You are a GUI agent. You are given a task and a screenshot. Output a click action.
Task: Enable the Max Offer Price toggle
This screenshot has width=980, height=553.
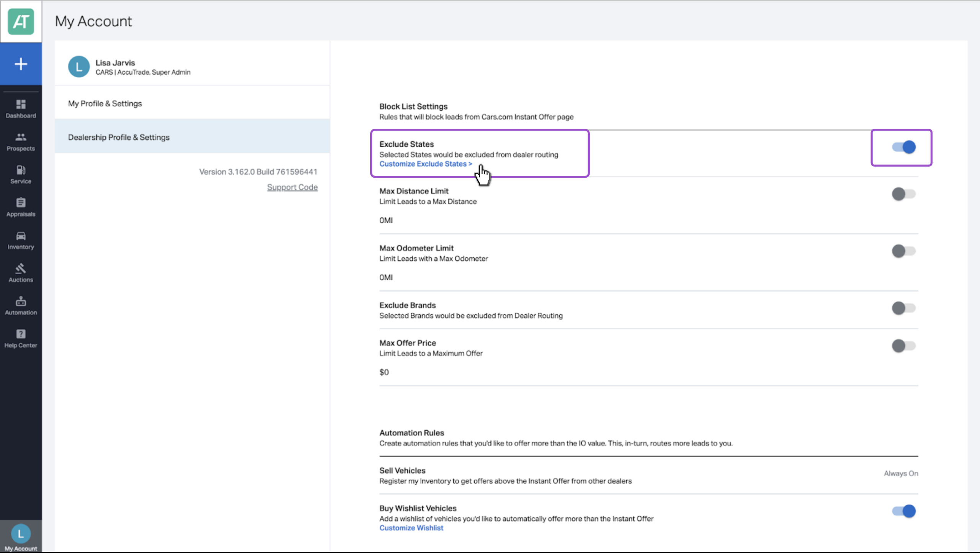click(904, 346)
